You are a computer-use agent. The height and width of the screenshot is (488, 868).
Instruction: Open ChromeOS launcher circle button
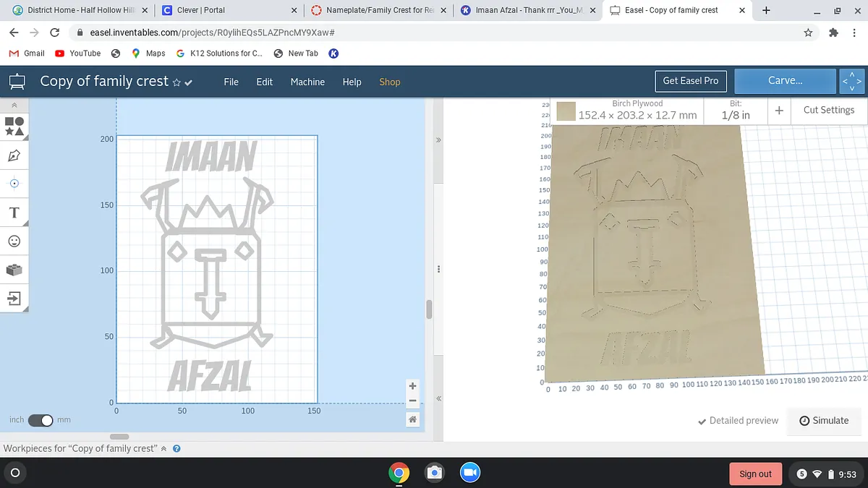14,474
